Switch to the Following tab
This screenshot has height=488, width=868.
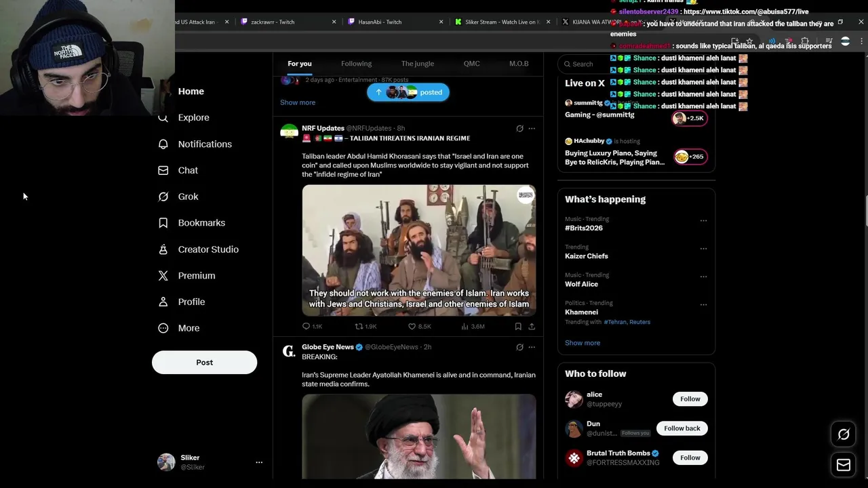pyautogui.click(x=356, y=64)
